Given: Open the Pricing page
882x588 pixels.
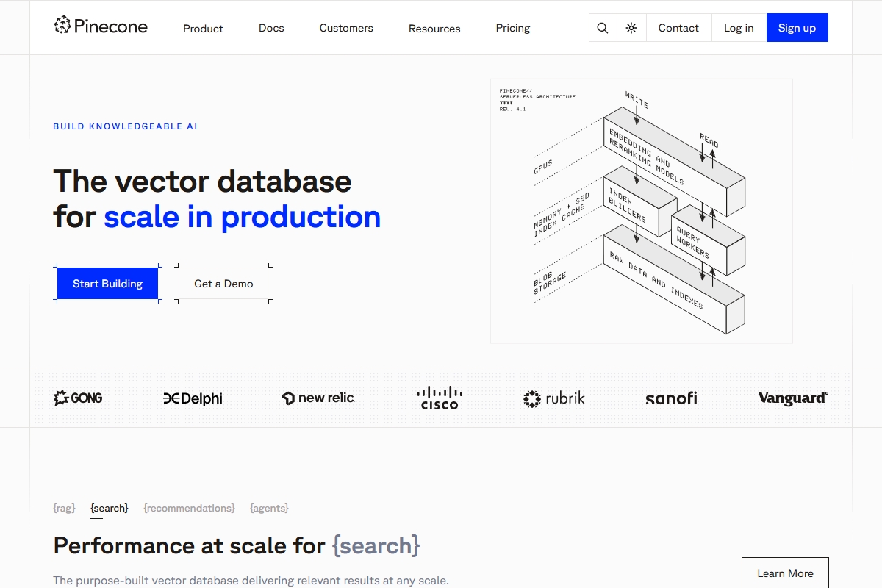Looking at the screenshot, I should 512,28.
